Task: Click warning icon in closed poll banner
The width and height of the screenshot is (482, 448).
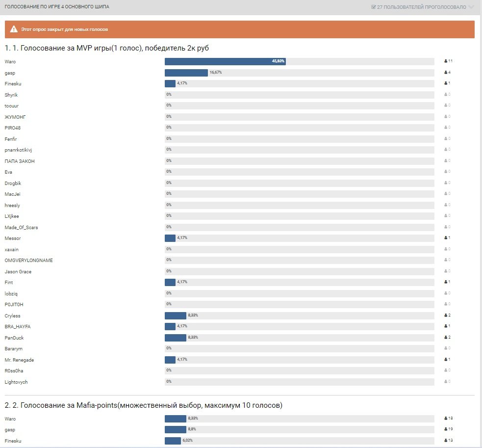Action: (x=14, y=29)
